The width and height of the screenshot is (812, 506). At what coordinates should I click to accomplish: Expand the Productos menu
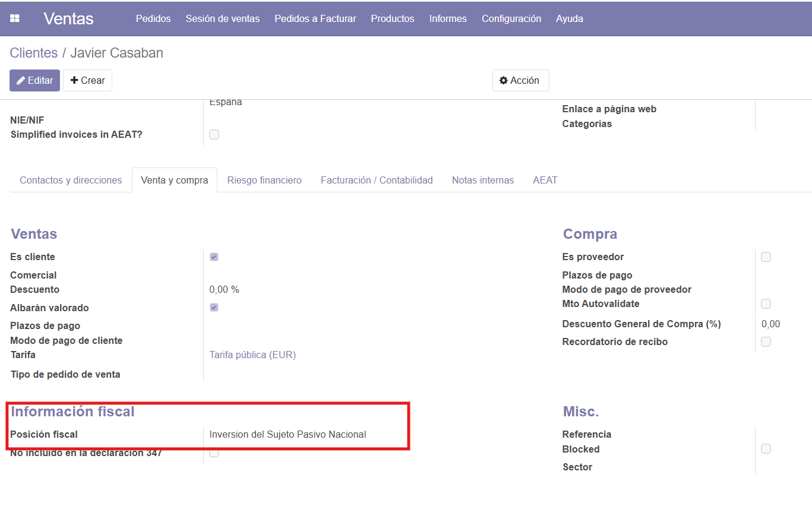(392, 18)
